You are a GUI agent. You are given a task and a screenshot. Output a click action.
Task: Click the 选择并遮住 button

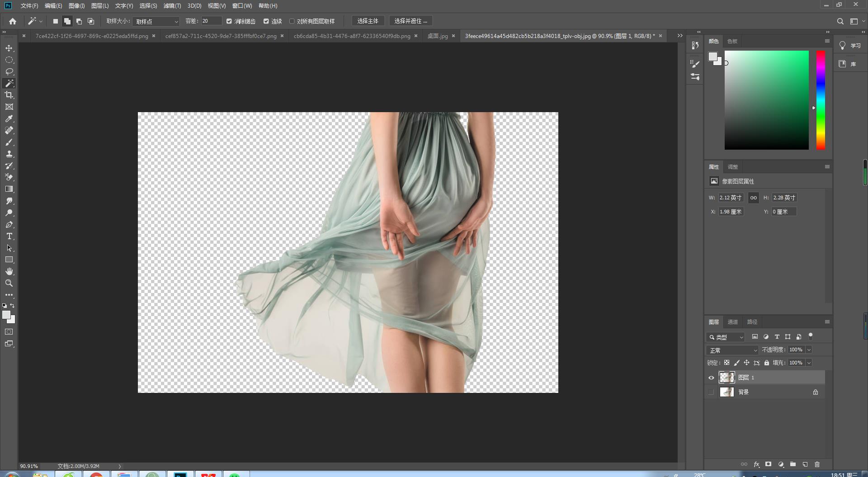click(x=410, y=21)
